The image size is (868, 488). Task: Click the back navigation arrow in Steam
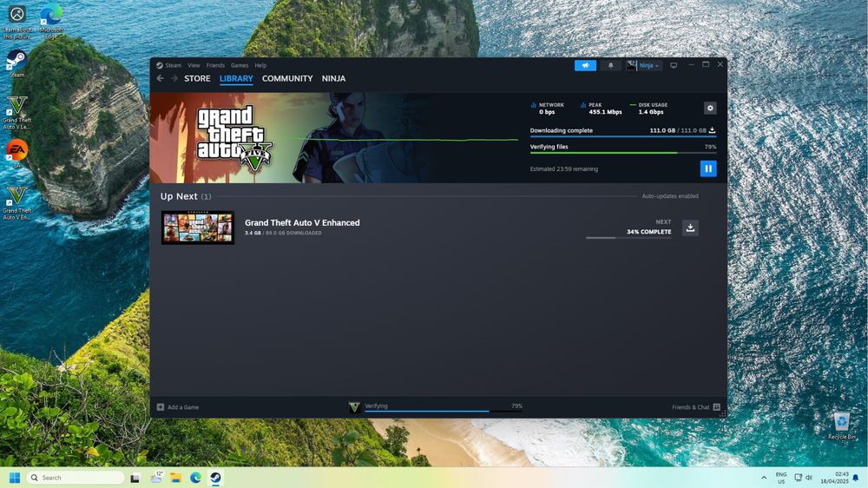pyautogui.click(x=160, y=79)
